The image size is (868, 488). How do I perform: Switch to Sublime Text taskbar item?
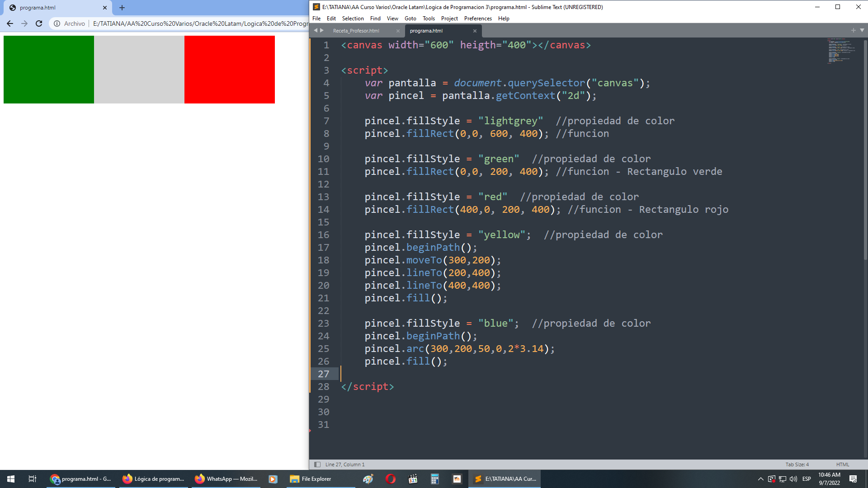click(505, 479)
